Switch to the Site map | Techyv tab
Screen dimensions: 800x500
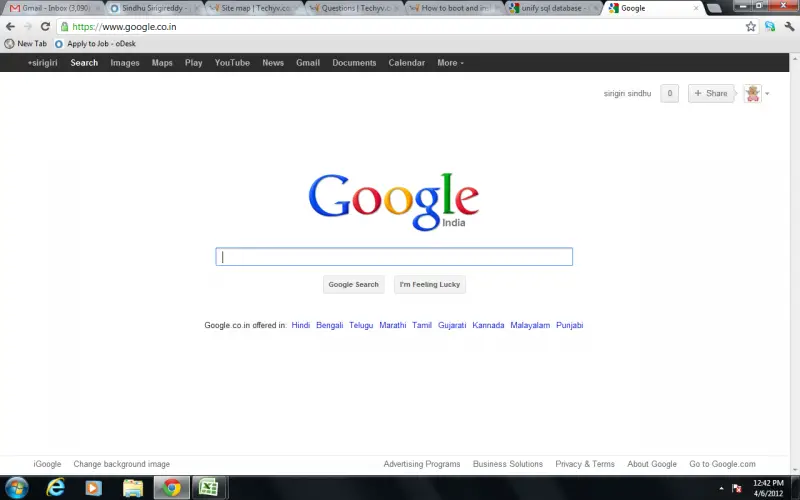[252, 8]
